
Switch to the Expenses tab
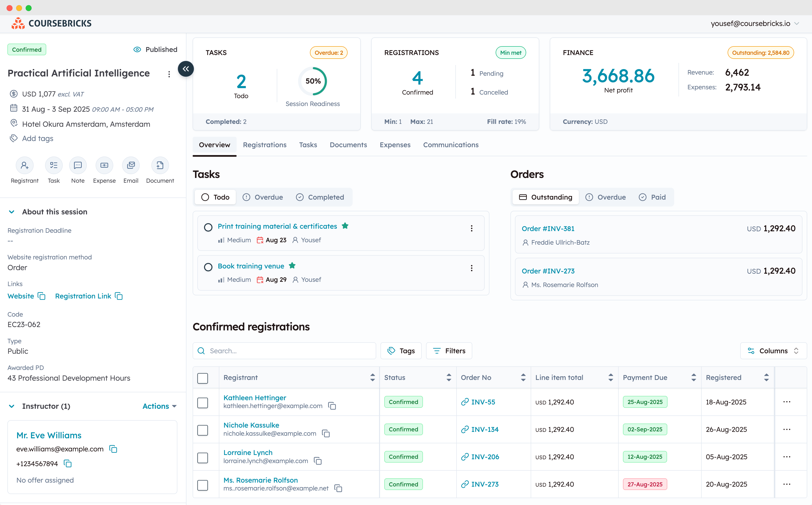pyautogui.click(x=395, y=145)
